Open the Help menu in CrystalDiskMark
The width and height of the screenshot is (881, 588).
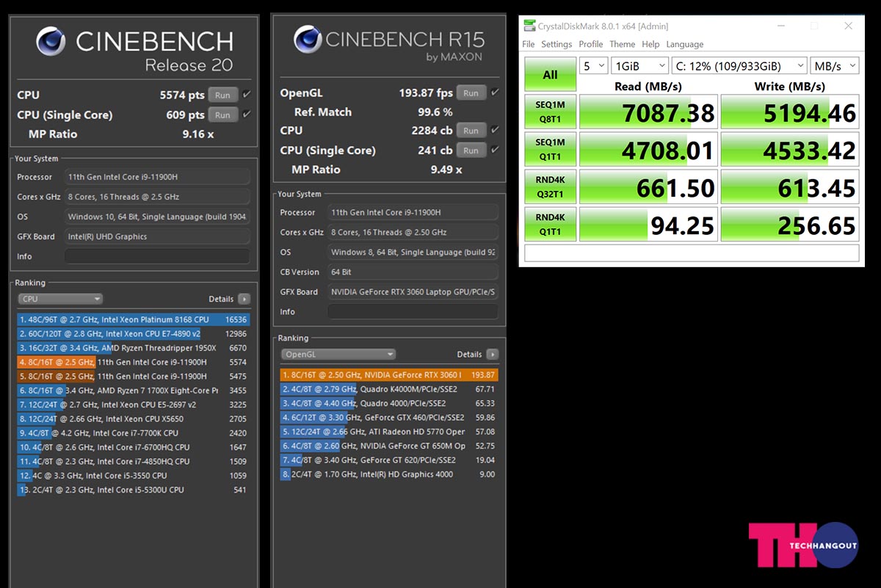pos(650,44)
